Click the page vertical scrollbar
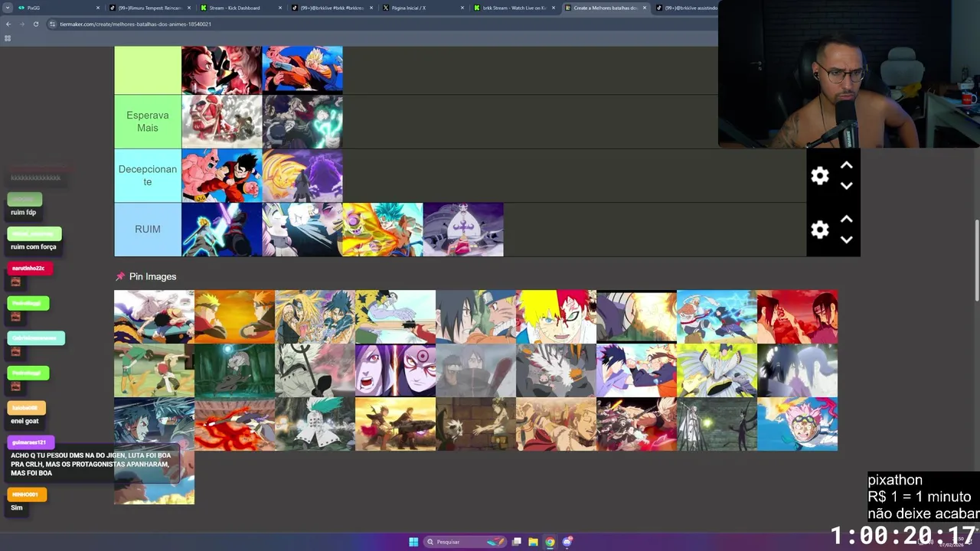This screenshot has width=980, height=551. 975,260
